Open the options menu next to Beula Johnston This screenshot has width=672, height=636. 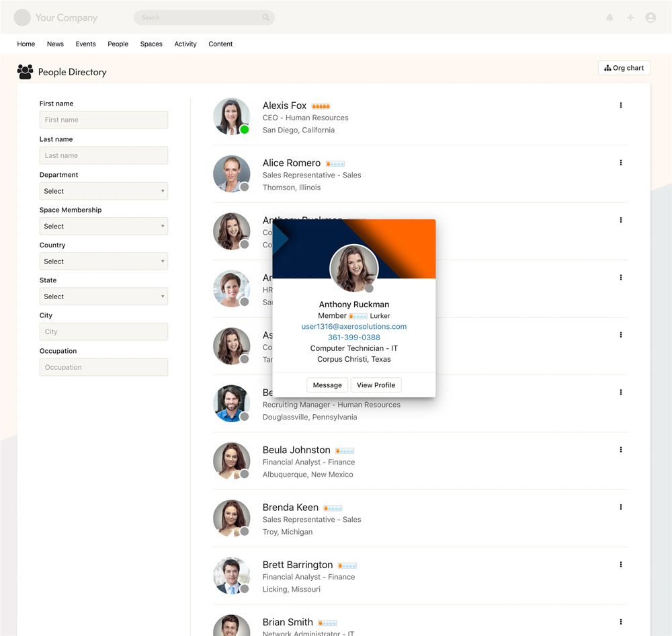(620, 450)
